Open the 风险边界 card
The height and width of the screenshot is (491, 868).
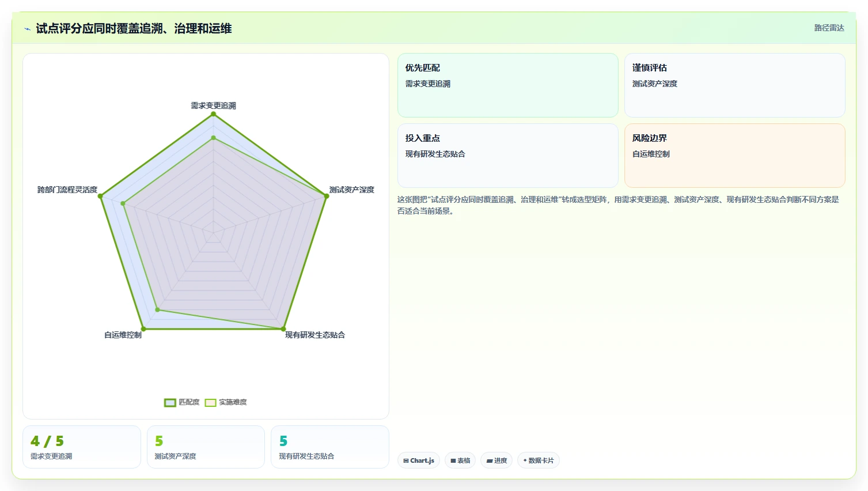pos(735,156)
